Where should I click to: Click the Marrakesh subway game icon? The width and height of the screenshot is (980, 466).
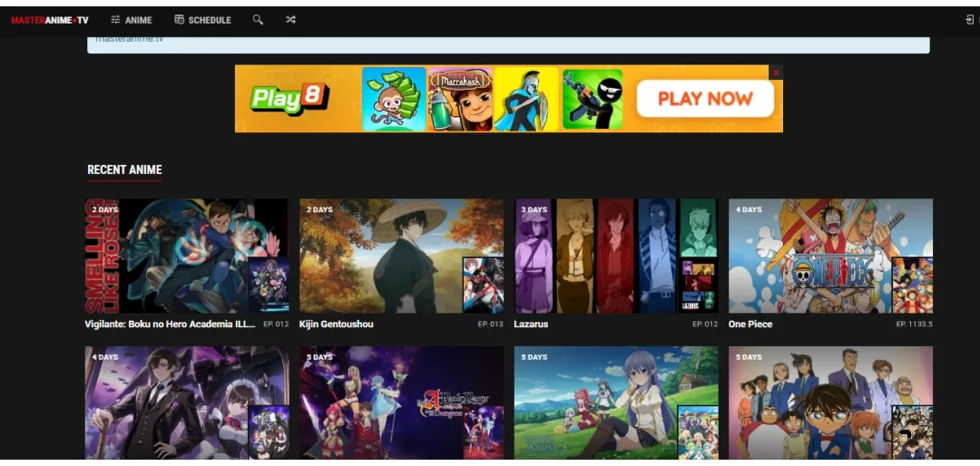(x=459, y=99)
